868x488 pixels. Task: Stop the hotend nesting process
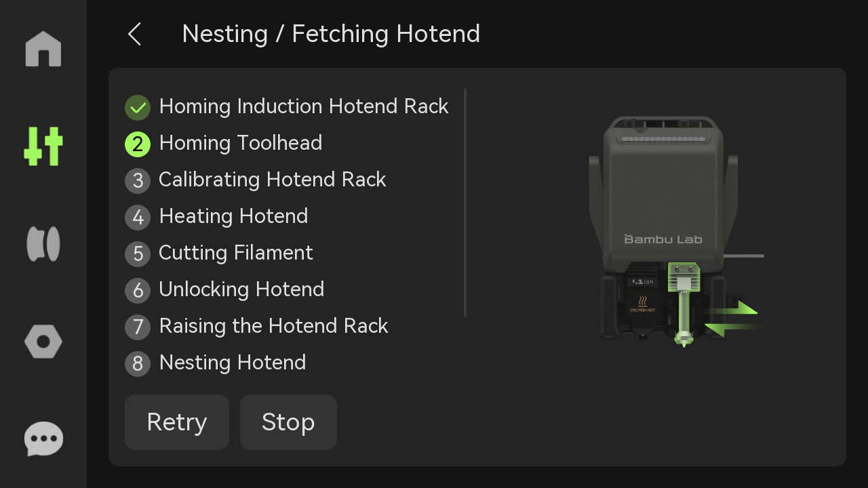click(288, 422)
